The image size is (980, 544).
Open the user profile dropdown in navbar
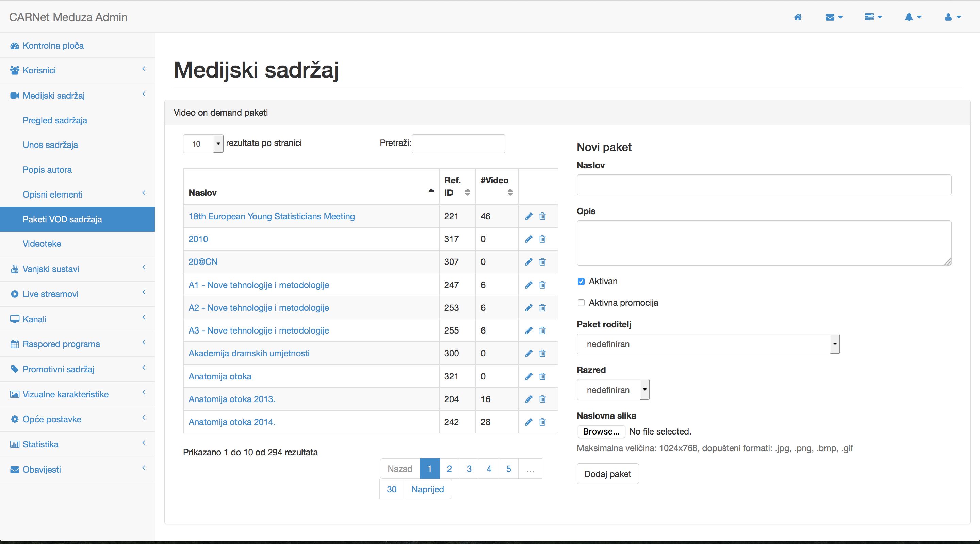click(x=953, y=17)
